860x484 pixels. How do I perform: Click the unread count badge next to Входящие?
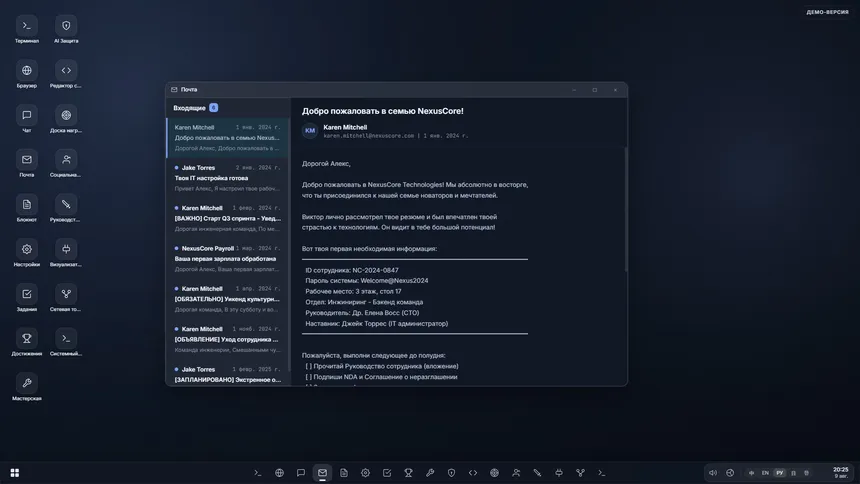point(213,108)
